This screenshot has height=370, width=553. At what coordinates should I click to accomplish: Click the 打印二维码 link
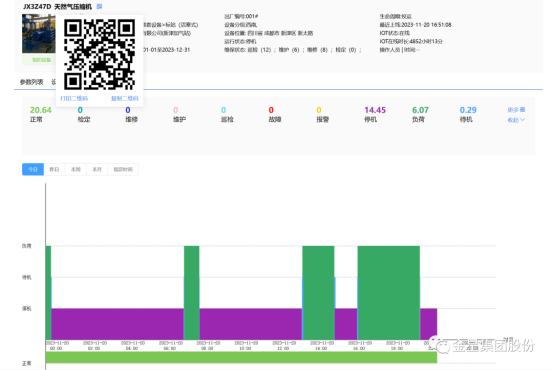74,98
